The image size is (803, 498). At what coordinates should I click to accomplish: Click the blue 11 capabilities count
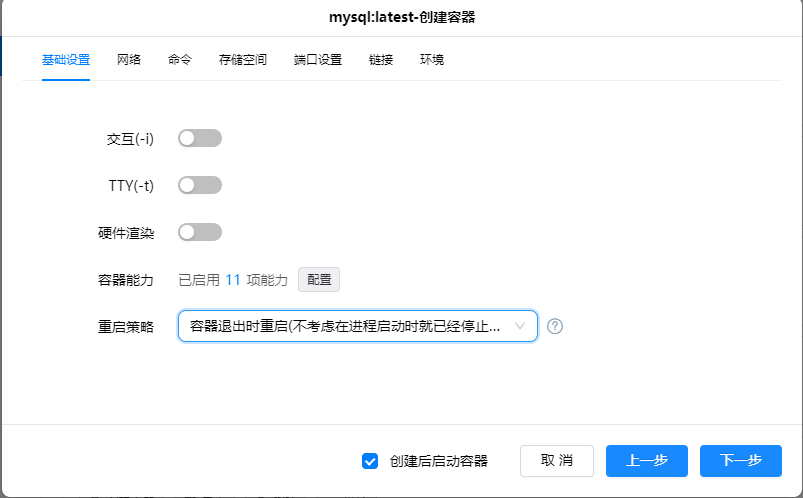pyautogui.click(x=233, y=280)
